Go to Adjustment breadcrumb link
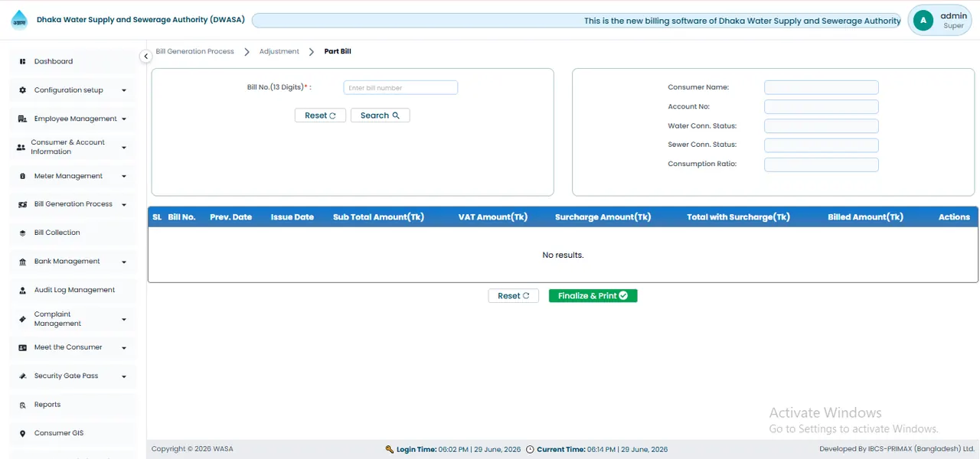 (279, 51)
